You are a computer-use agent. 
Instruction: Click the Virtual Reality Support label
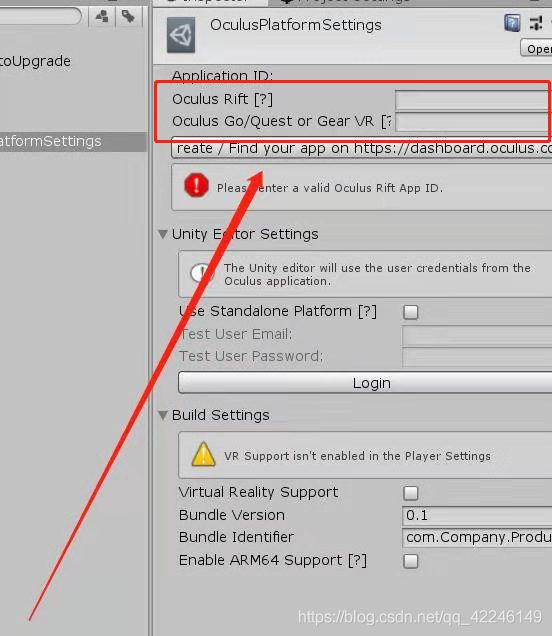pyautogui.click(x=258, y=492)
